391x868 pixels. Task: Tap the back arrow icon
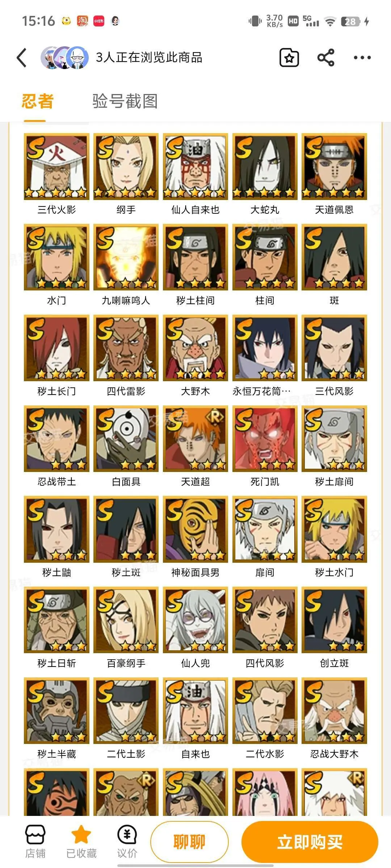coord(22,58)
